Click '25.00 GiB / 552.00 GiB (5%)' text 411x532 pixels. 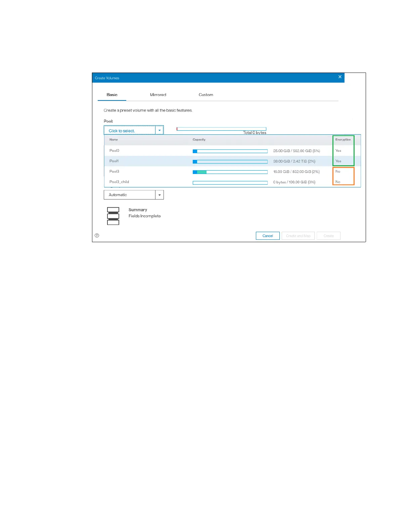[296, 151]
